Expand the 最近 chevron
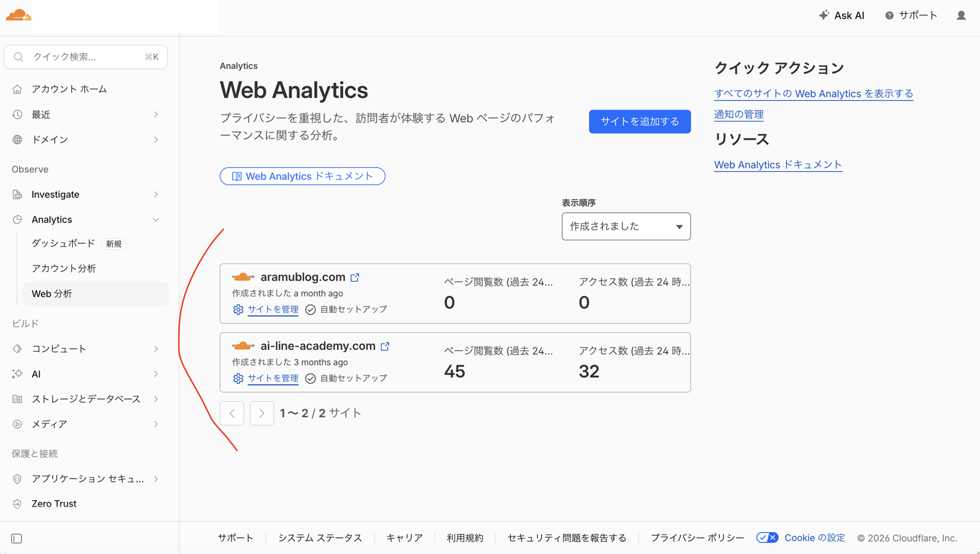The height and width of the screenshot is (554, 980). point(156,115)
